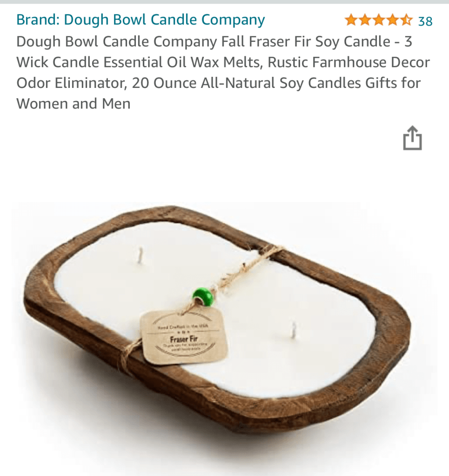Image resolution: width=449 pixels, height=476 pixels.
Task: Click the half-filled fifth rating star
Action: point(406,20)
